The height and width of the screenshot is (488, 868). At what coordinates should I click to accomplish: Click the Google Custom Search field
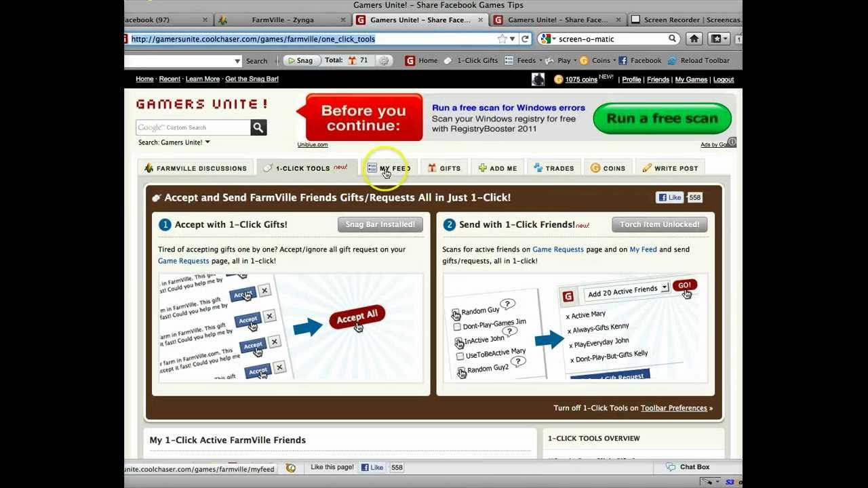pos(193,127)
